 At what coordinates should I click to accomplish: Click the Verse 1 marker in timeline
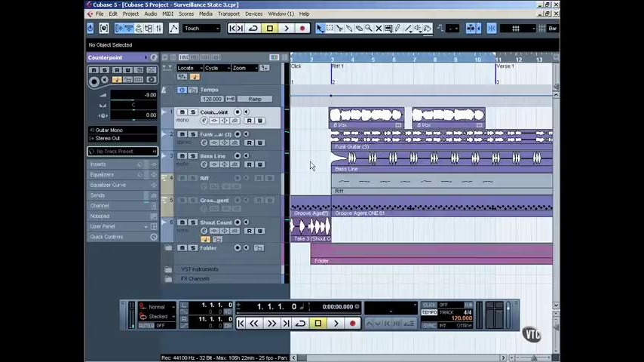(504, 66)
